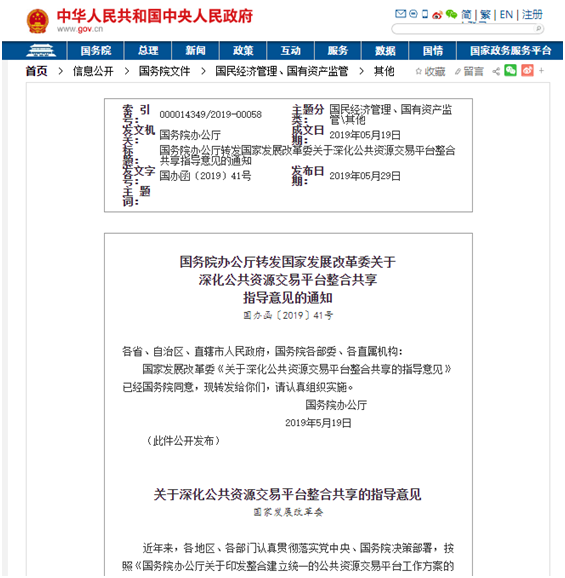This screenshot has height=578, width=565.
Task: Click the green WeChat icon in header
Action: (x=451, y=14)
